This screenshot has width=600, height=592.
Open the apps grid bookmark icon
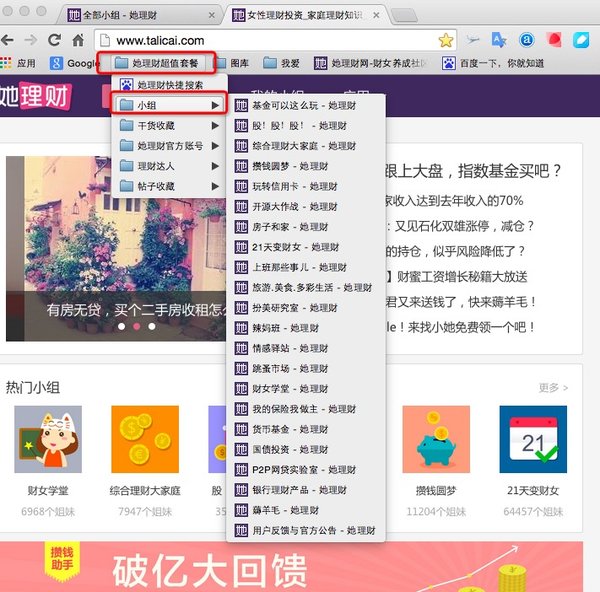[6, 63]
